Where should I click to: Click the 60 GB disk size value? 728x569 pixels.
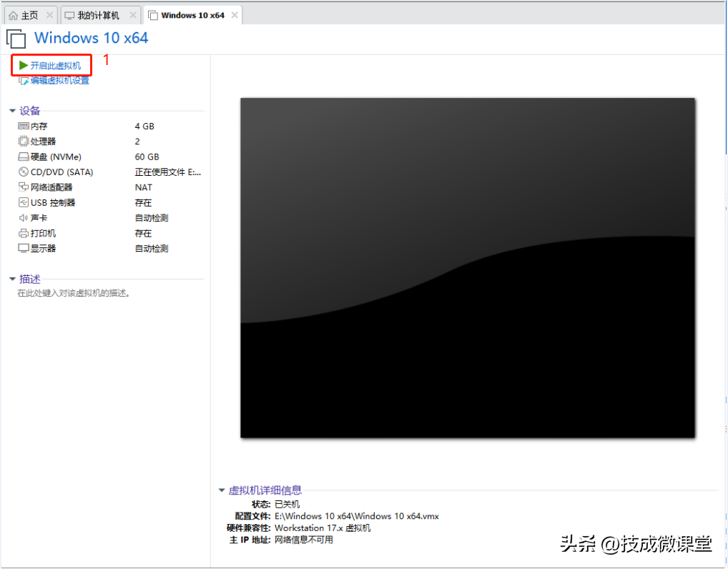click(147, 157)
